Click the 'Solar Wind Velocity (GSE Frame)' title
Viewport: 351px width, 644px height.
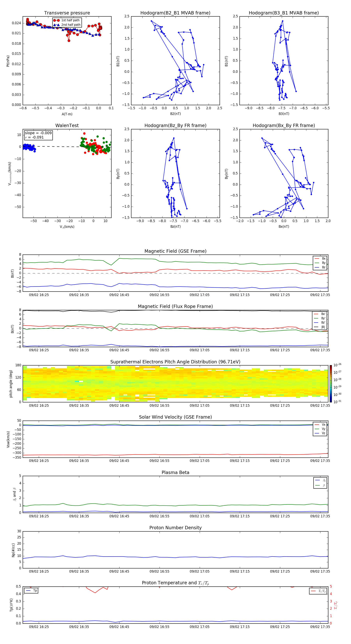tap(175, 417)
